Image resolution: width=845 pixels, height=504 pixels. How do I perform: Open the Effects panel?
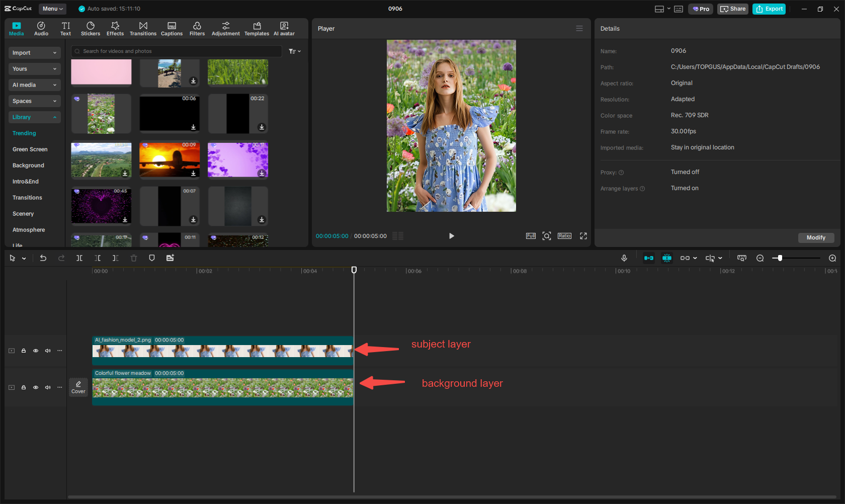[x=115, y=29]
